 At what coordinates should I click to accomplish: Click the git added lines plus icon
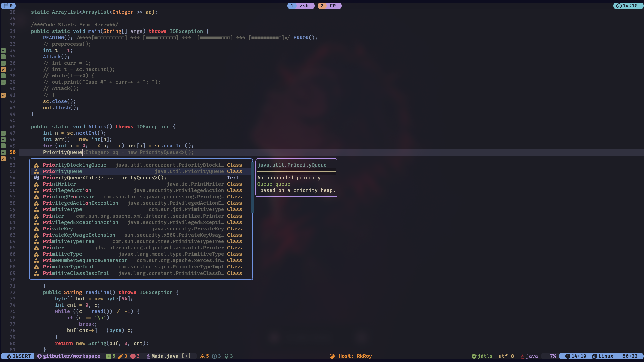click(x=109, y=356)
